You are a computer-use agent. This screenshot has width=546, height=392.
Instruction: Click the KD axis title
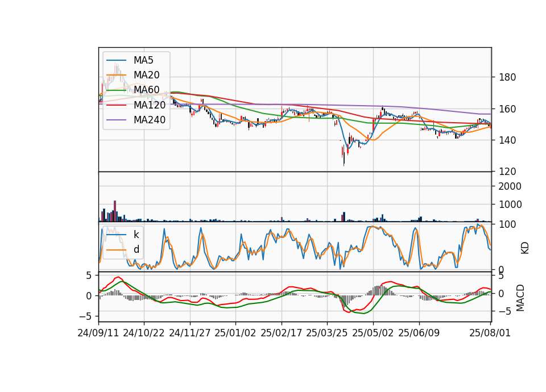pos(525,248)
